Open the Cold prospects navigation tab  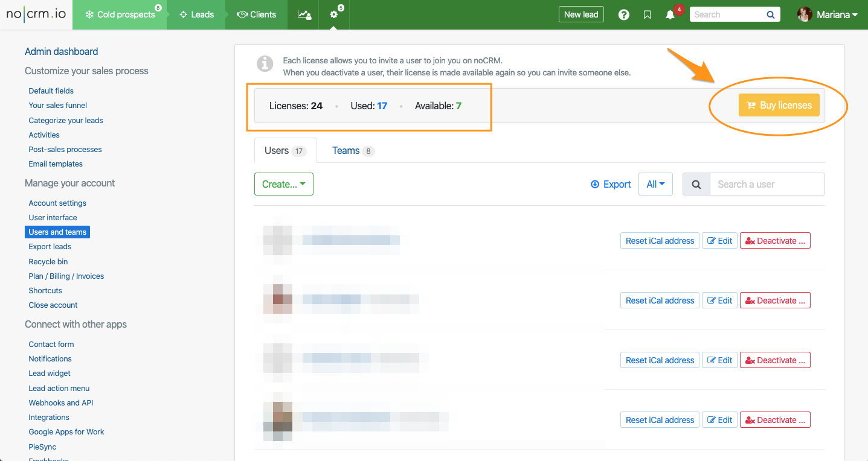tap(120, 14)
